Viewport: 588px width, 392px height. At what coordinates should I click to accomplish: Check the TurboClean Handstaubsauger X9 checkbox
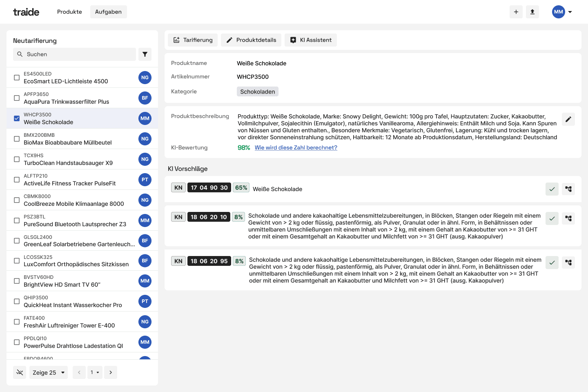17,159
